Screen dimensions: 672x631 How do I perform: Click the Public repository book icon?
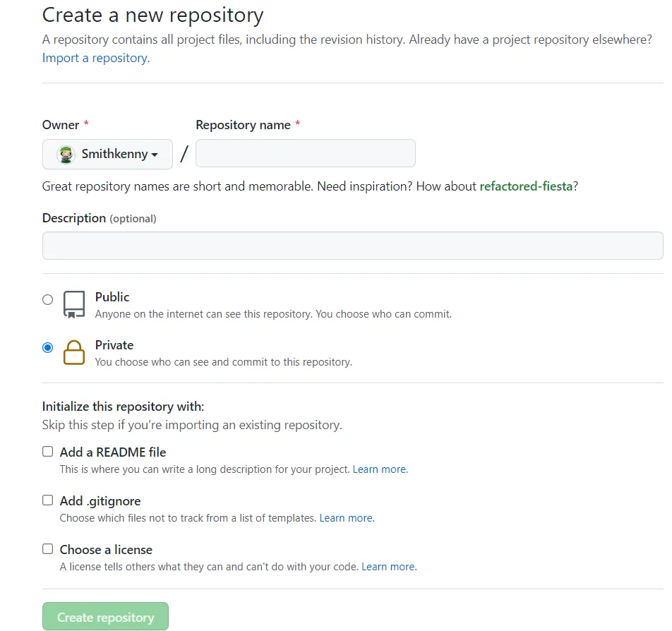(74, 304)
